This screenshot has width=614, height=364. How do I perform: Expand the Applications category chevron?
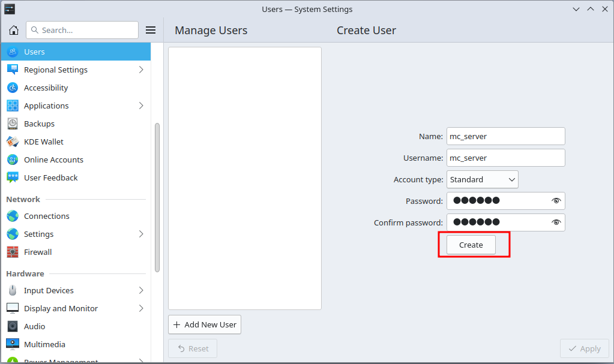click(x=141, y=106)
